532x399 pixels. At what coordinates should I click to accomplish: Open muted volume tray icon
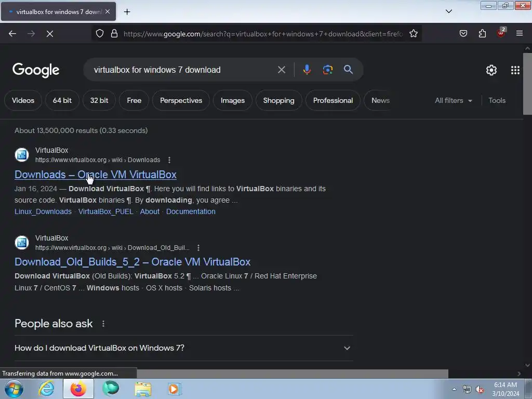[x=480, y=390]
